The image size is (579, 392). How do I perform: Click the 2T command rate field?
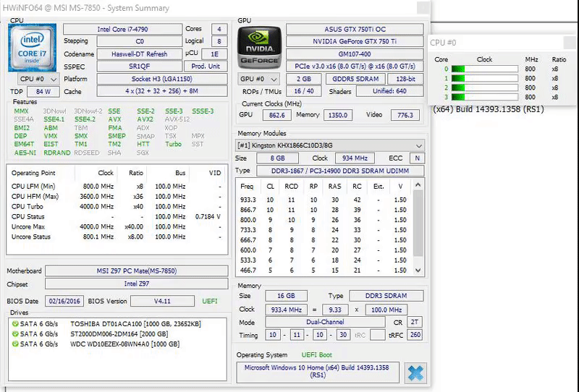pyautogui.click(x=415, y=323)
